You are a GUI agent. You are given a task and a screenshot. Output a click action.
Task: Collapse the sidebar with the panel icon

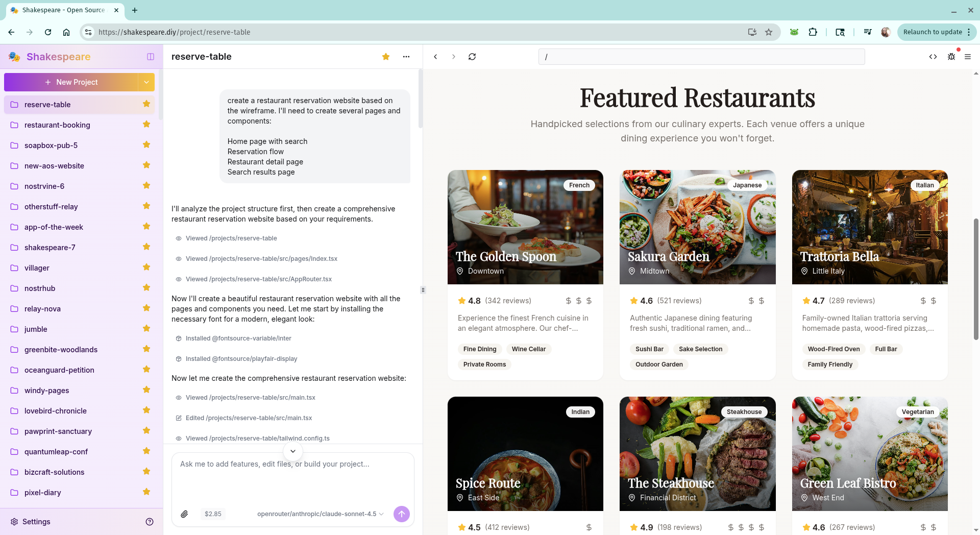point(150,57)
